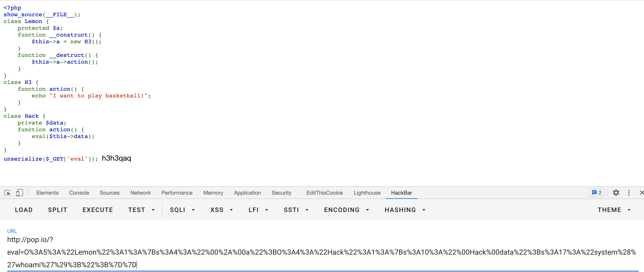Switch to the Network tab
Image resolution: width=644 pixels, height=272 pixels.
point(140,193)
